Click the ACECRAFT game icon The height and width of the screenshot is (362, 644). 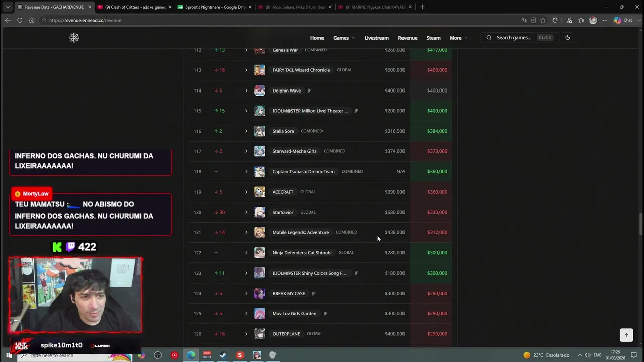[260, 192]
